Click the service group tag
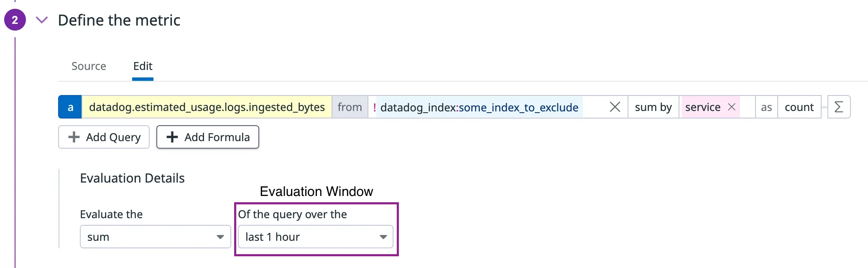The image size is (868, 268). click(x=702, y=107)
